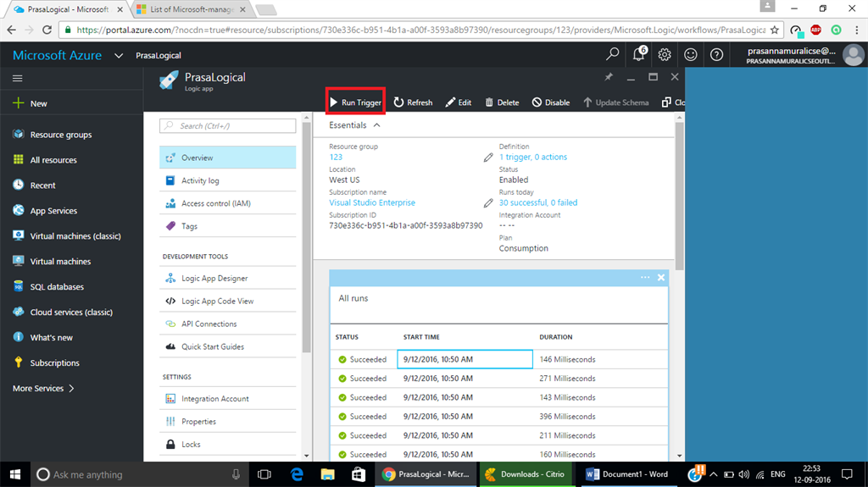The image size is (868, 487).
Task: Click the Edit pencil toolbar button
Action: tap(459, 102)
